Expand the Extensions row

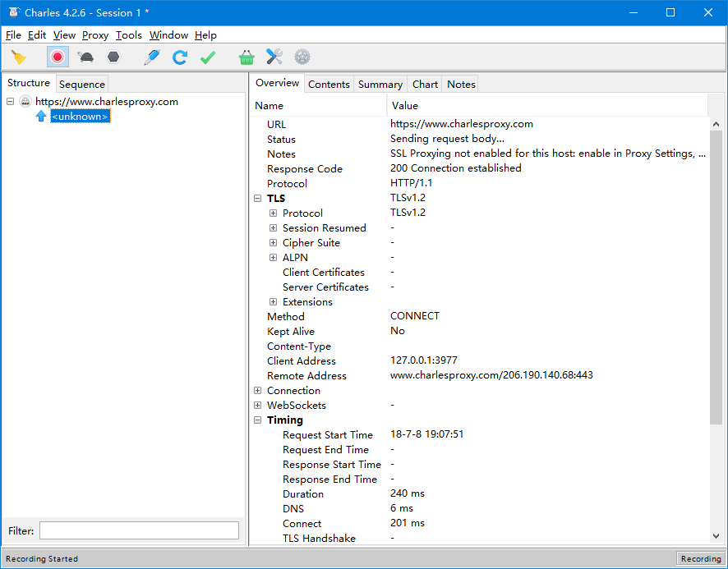273,301
